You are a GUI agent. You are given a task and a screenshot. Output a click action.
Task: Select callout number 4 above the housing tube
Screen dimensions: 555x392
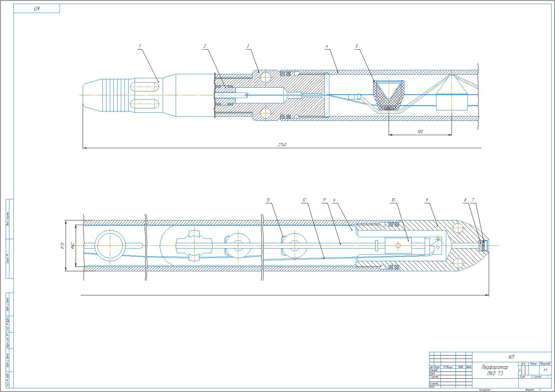(x=327, y=46)
